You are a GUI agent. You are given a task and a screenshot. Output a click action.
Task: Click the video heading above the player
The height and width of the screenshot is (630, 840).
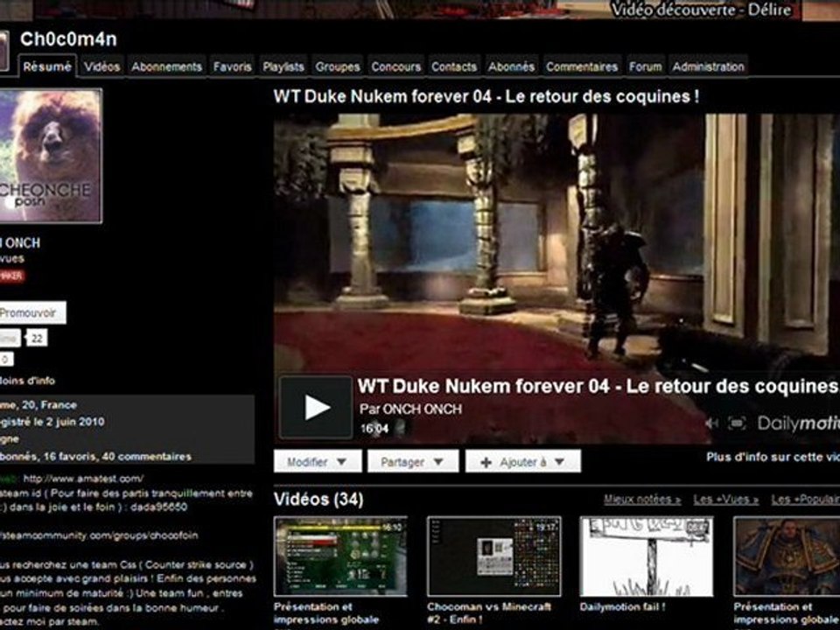click(486, 96)
